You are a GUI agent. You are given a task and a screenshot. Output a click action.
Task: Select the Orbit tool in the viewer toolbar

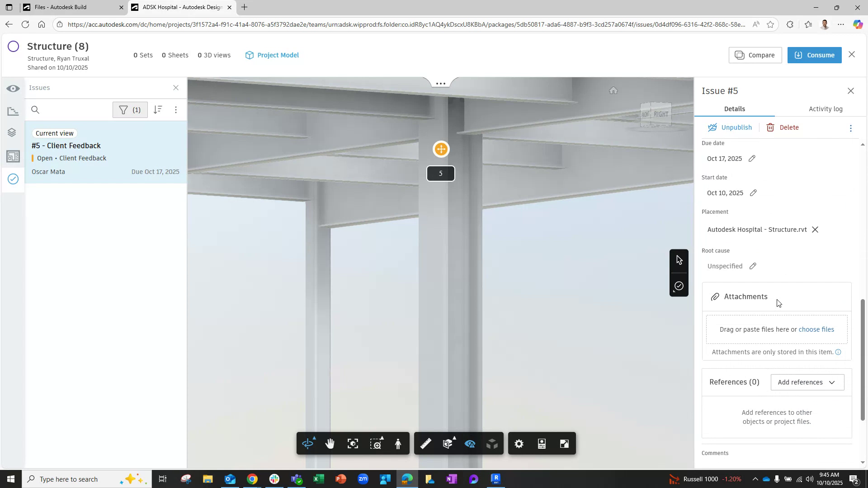pos(308,443)
